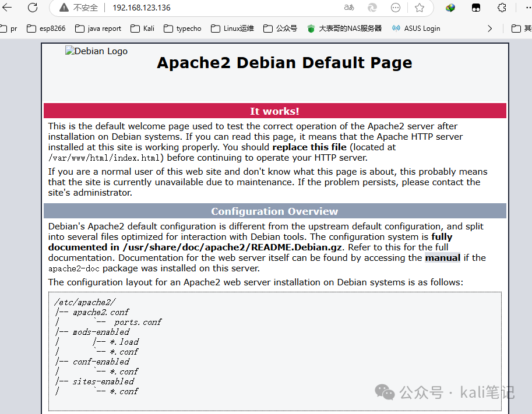
Task: Open the 公众号 bookmarks folder
Action: pyautogui.click(x=280, y=29)
